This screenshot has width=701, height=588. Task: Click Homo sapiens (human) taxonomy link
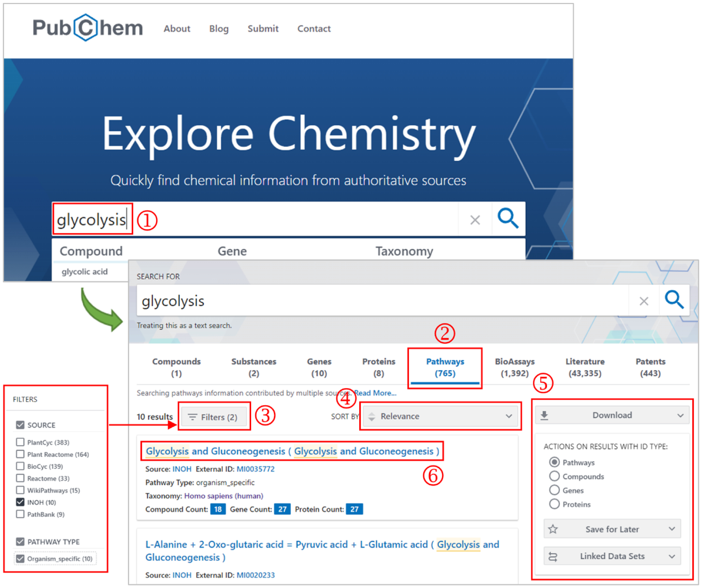[223, 496]
